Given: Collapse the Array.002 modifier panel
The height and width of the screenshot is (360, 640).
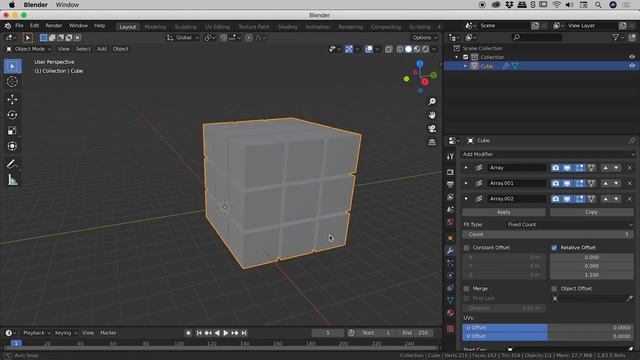Looking at the screenshot, I should click(x=466, y=199).
